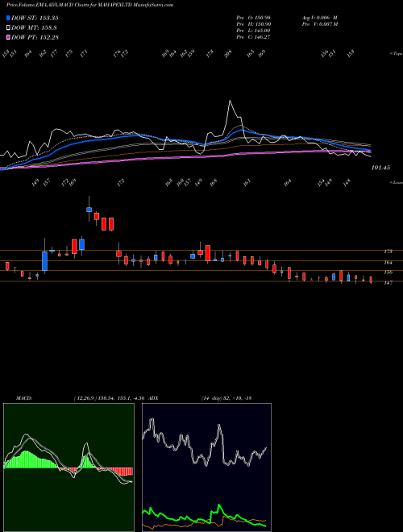The image size is (403, 532).
Task: Click the Avg V: 0.006 M value
Action: pos(319,18)
